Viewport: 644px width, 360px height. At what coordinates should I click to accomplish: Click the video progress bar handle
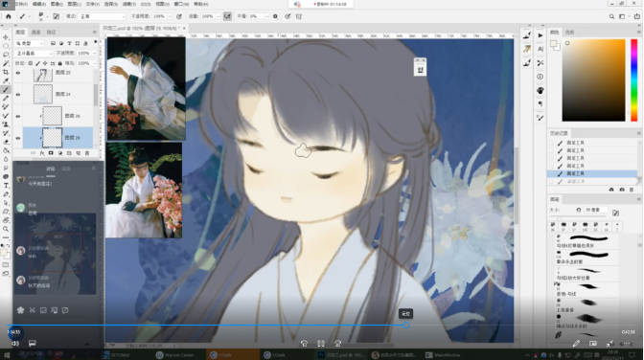tap(405, 326)
